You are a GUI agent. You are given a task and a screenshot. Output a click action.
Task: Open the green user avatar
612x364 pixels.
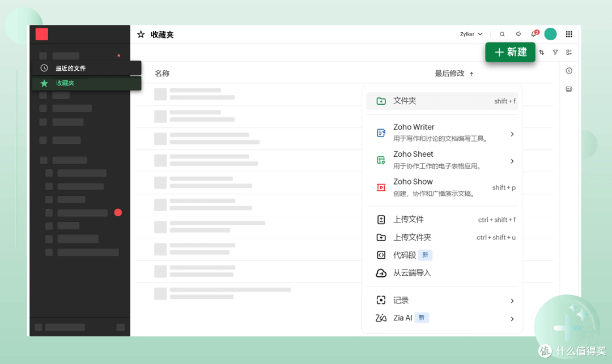click(550, 35)
